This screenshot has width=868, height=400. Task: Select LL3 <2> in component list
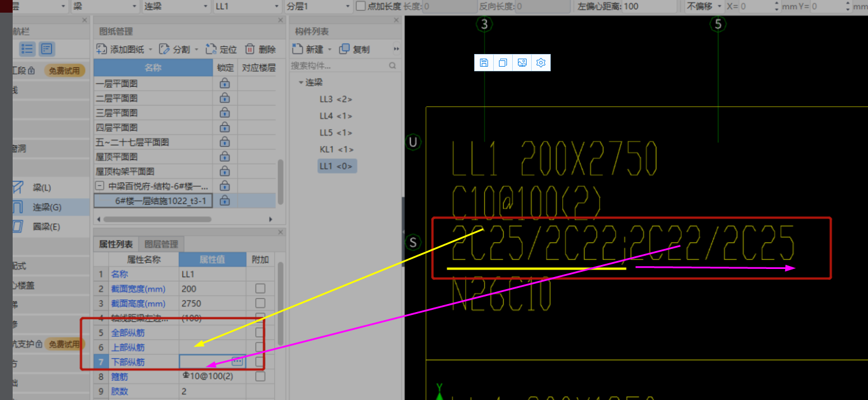336,99
